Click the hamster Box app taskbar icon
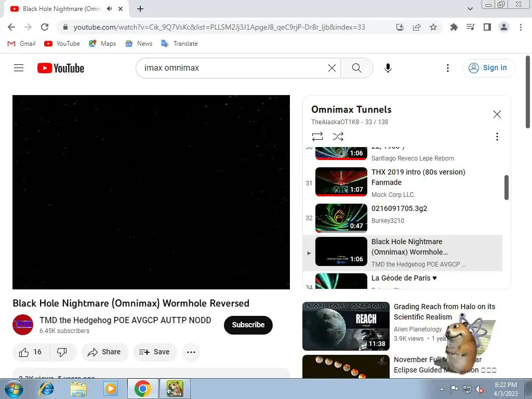The width and height of the screenshot is (532, 399). [175, 389]
